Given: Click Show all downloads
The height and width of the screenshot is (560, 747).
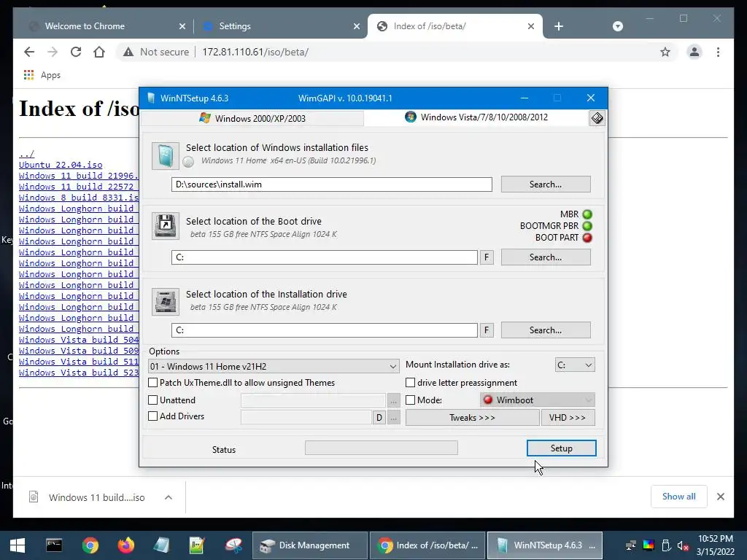Looking at the screenshot, I should (x=679, y=497).
